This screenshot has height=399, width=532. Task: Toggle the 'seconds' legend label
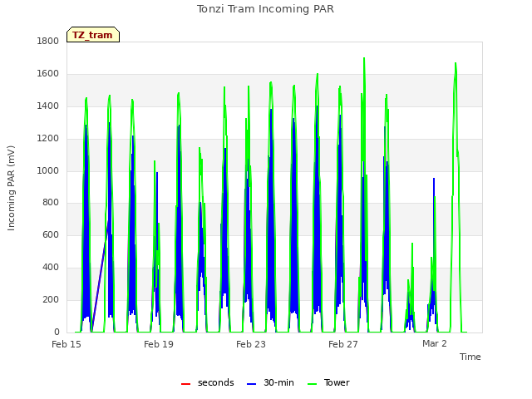click(x=216, y=382)
